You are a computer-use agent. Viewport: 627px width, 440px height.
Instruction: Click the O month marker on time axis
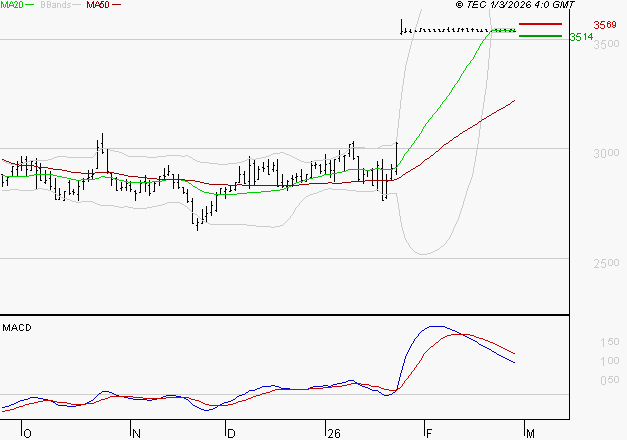[x=27, y=434]
